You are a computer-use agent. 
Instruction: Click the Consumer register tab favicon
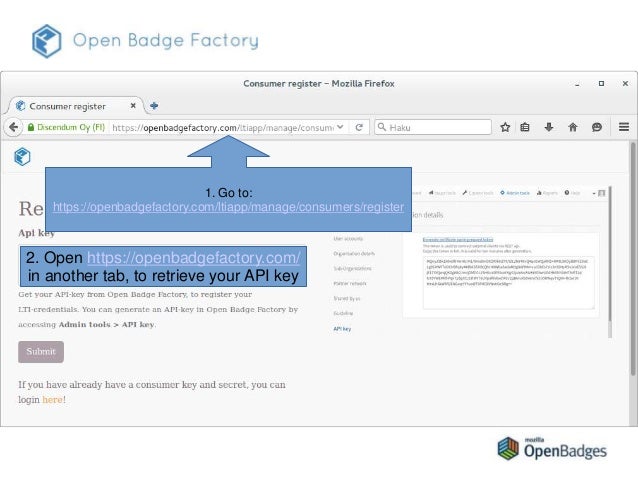click(x=20, y=106)
